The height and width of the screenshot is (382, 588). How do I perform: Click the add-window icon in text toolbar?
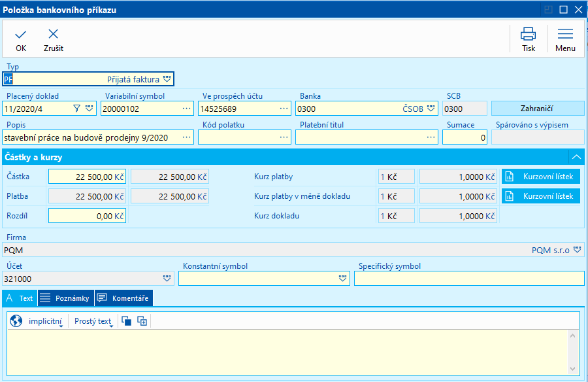coord(142,321)
